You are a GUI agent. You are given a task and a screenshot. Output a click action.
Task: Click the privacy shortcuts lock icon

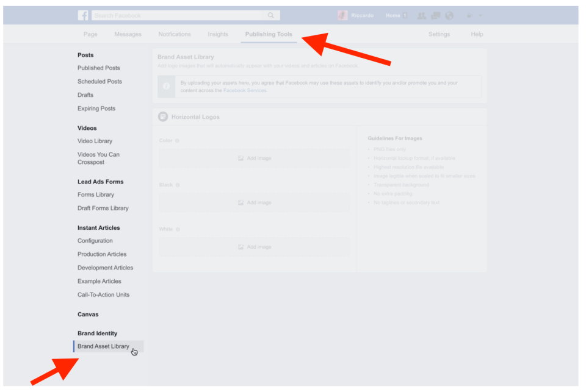pos(469,15)
